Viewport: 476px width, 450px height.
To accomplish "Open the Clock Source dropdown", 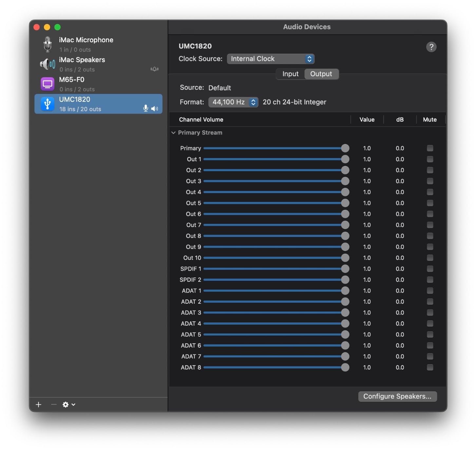I will click(271, 59).
